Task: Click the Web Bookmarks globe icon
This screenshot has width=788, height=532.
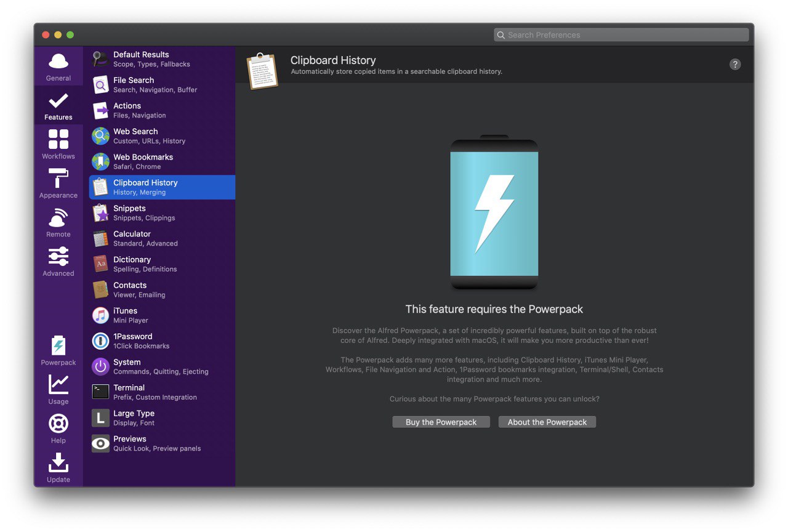Action: [100, 161]
